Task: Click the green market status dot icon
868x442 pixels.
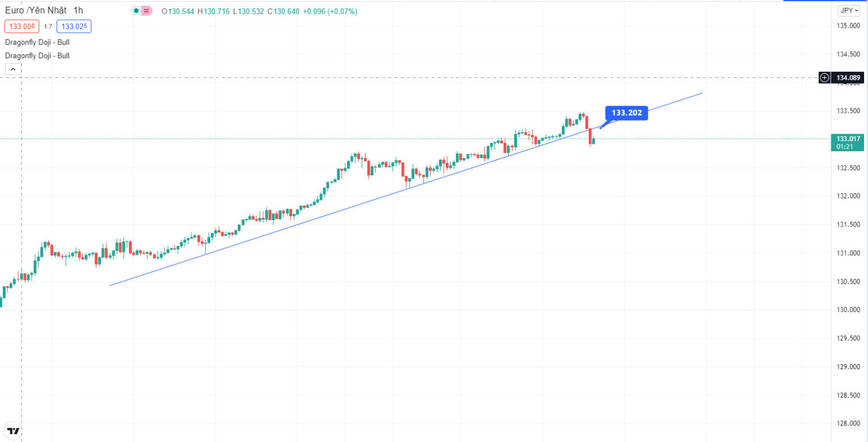Action: [x=136, y=11]
